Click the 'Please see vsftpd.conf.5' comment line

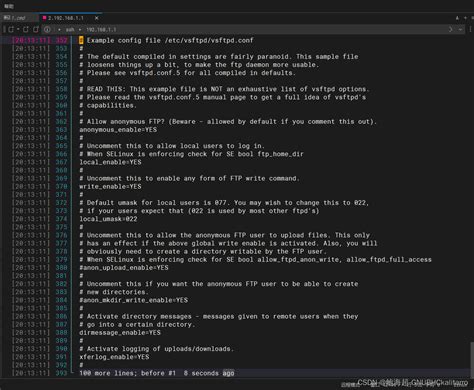click(x=187, y=73)
